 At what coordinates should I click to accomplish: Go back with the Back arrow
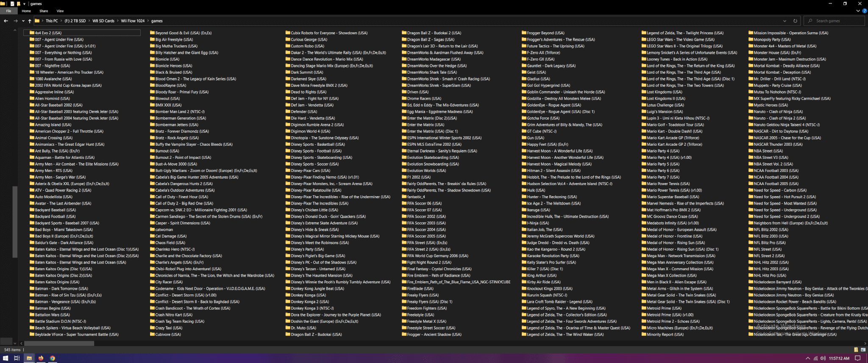click(x=6, y=21)
